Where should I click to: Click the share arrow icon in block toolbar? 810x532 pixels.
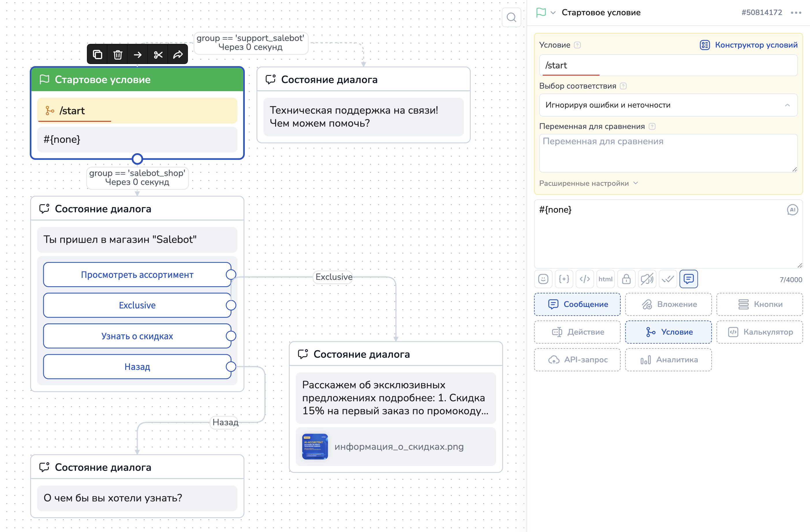(x=178, y=55)
